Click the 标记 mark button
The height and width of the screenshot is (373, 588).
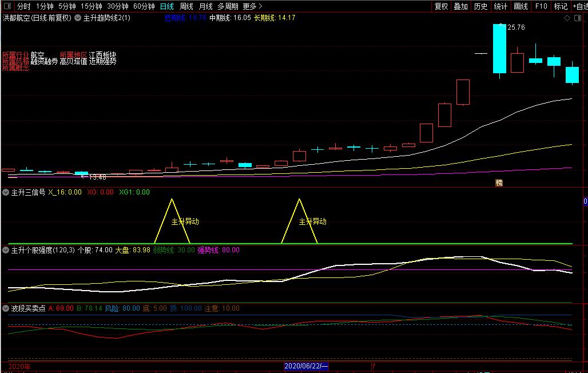[561, 6]
